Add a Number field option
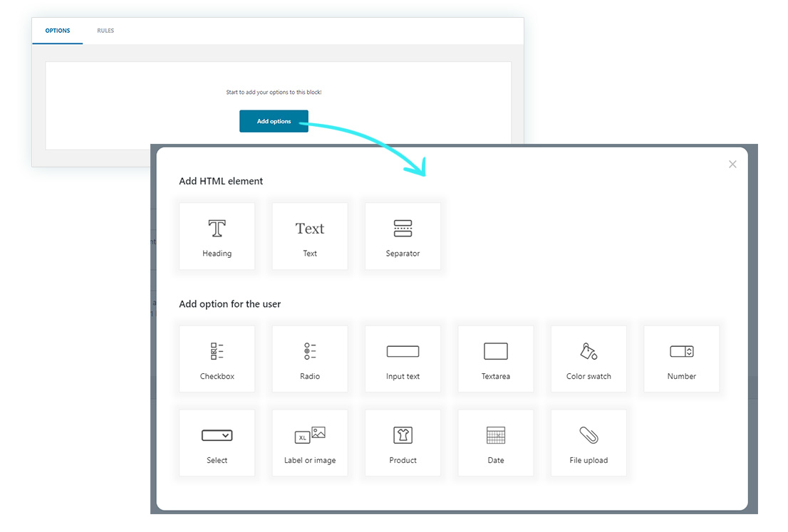Screen dimensions: 788x532 [681, 358]
